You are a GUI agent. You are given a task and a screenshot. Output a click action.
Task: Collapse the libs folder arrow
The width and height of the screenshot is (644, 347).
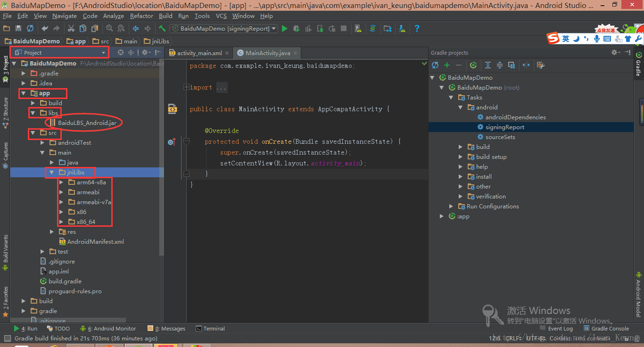pyautogui.click(x=33, y=113)
